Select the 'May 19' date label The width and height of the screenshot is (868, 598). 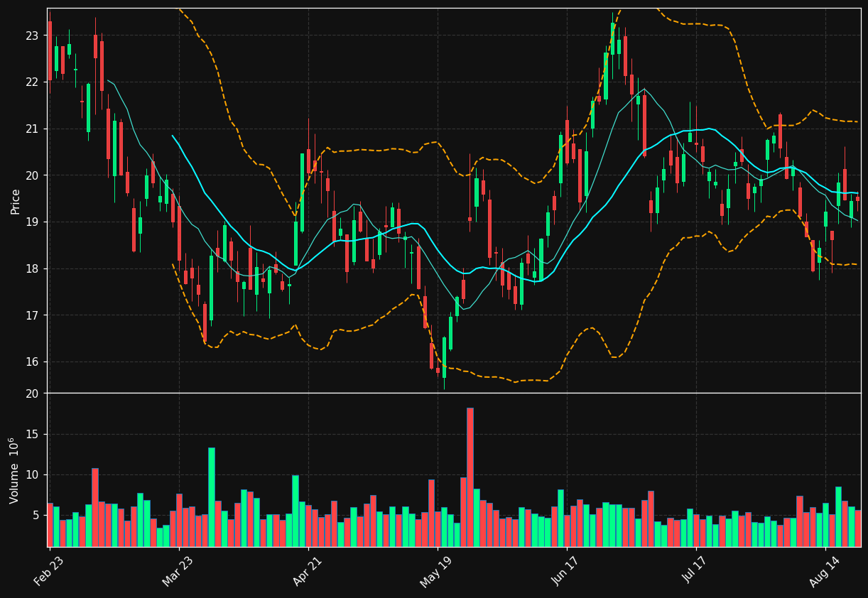[x=436, y=571]
